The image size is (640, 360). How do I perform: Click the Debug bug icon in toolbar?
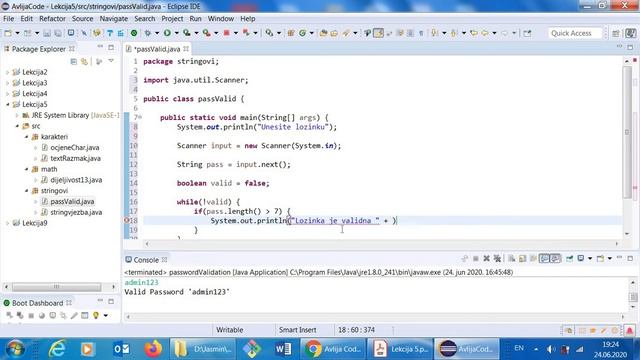(147, 33)
